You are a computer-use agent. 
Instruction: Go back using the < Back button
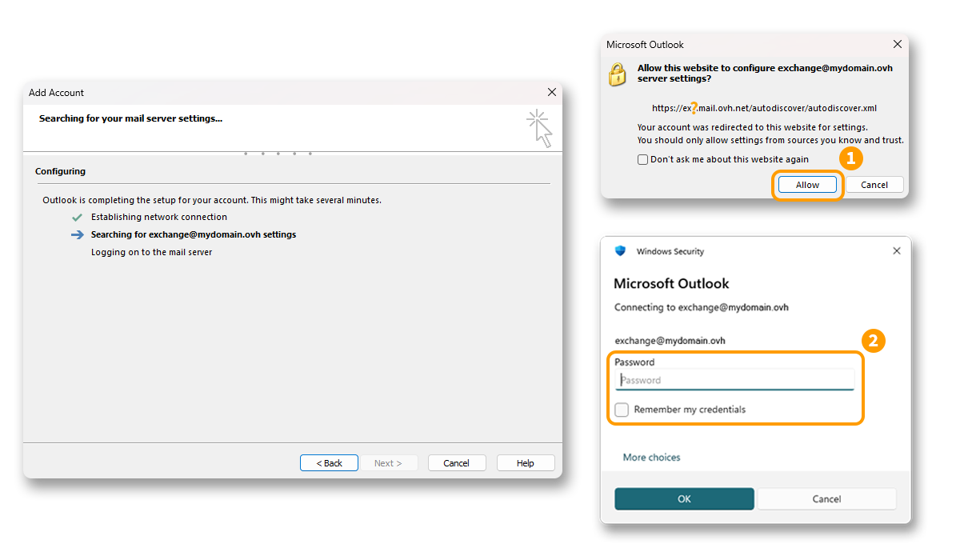click(x=329, y=463)
